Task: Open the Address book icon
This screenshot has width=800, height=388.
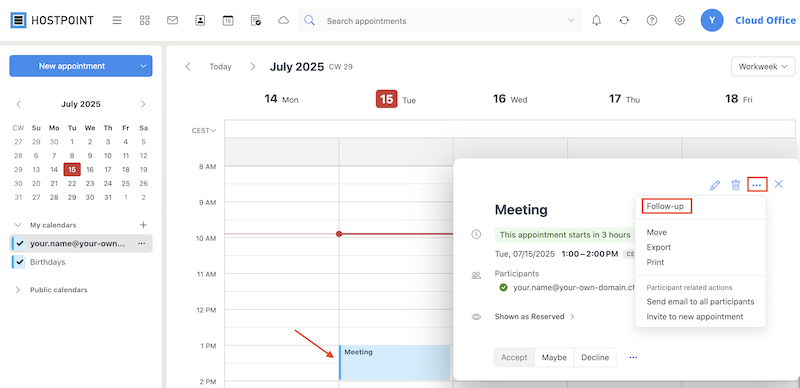Action: pos(200,20)
